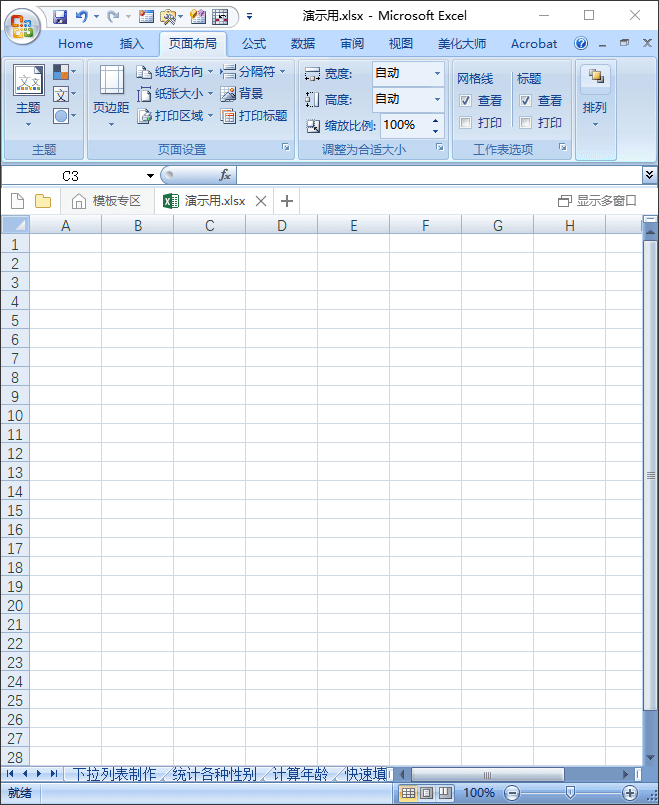Image resolution: width=659 pixels, height=805 pixels.
Task: Click the zoom slider handle
Action: click(570, 793)
